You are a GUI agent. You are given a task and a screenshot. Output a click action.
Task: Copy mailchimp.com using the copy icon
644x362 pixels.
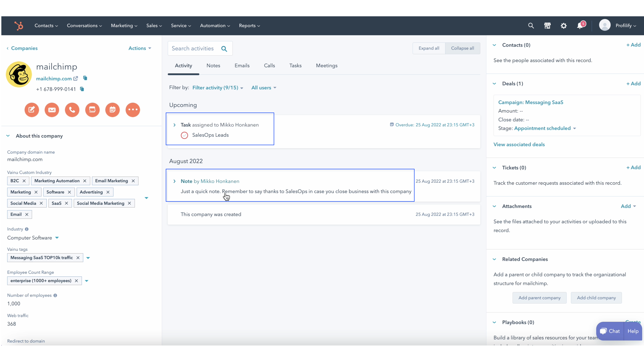85,78
